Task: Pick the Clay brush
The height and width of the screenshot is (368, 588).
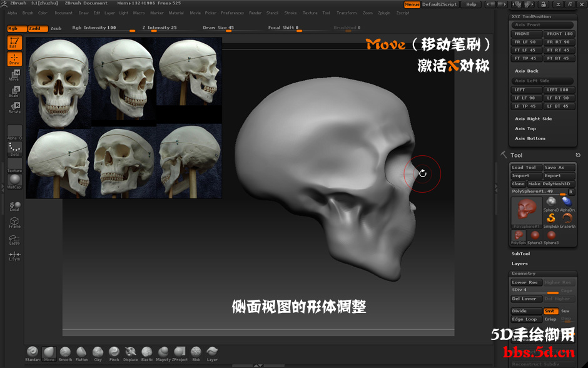Action: pyautogui.click(x=98, y=354)
